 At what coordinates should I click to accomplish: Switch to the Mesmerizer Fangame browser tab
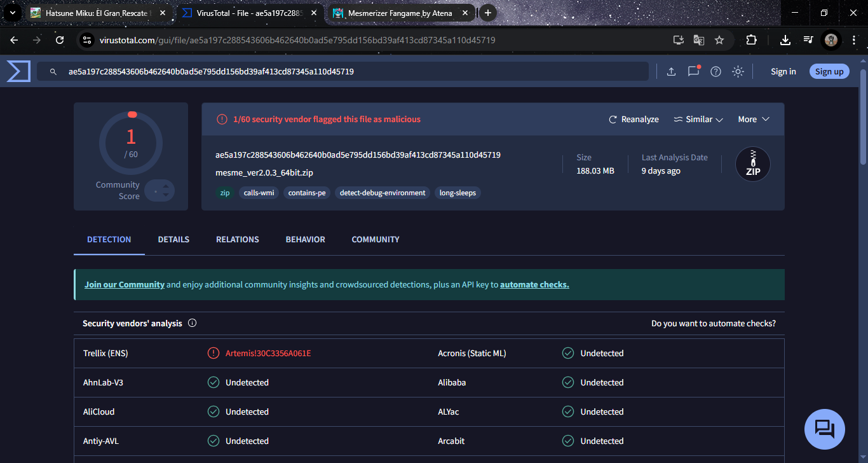(400, 13)
